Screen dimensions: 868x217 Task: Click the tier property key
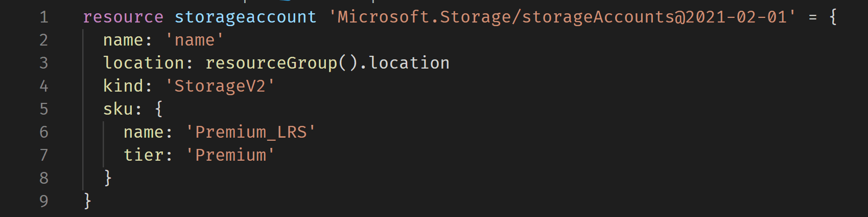click(144, 155)
